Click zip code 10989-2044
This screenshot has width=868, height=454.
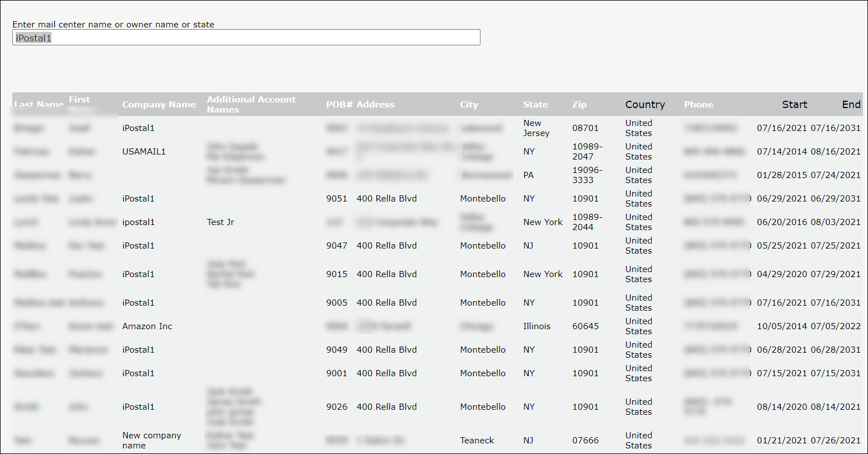click(x=587, y=222)
